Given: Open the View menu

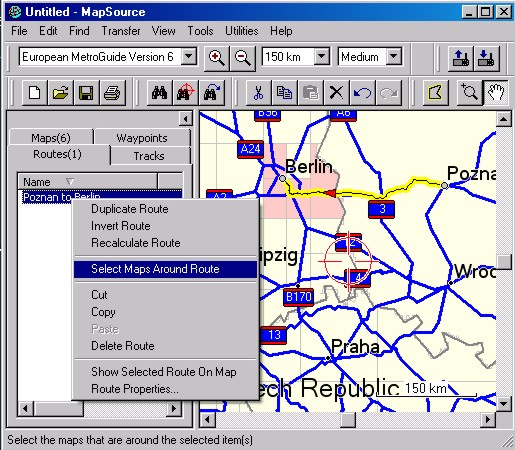Looking at the screenshot, I should 164,31.
